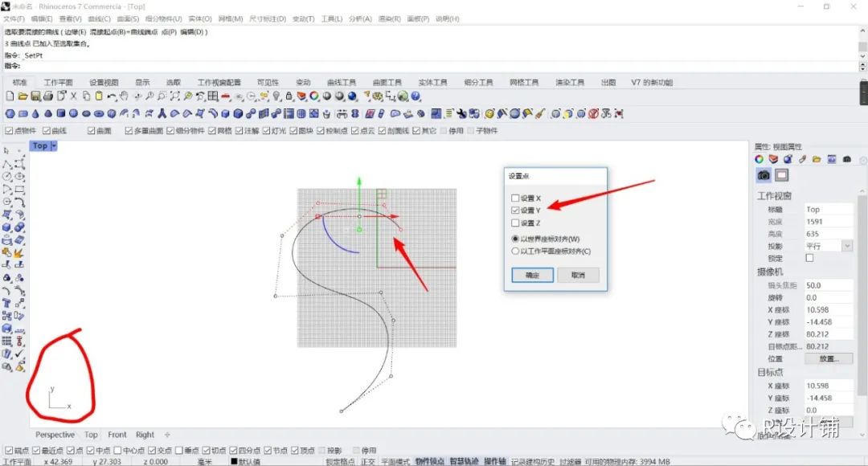Click the Print icon in standard toolbar
The image size is (868, 466).
click(49, 96)
